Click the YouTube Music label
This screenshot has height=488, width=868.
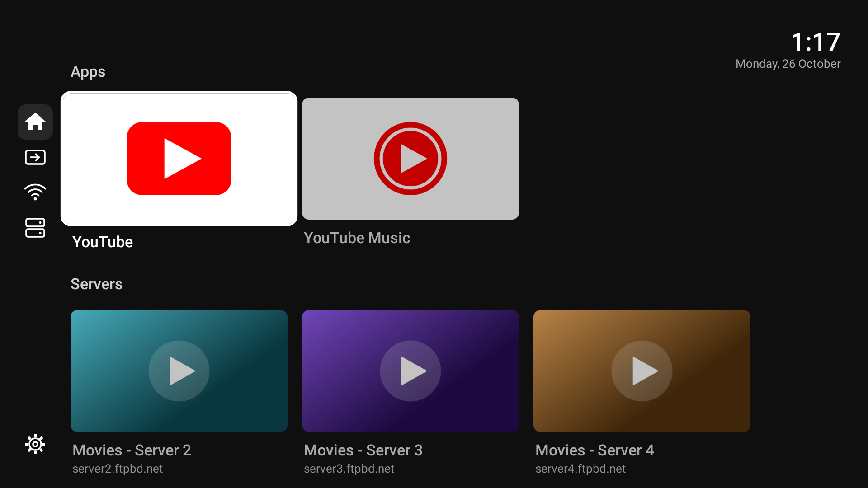pyautogui.click(x=357, y=238)
